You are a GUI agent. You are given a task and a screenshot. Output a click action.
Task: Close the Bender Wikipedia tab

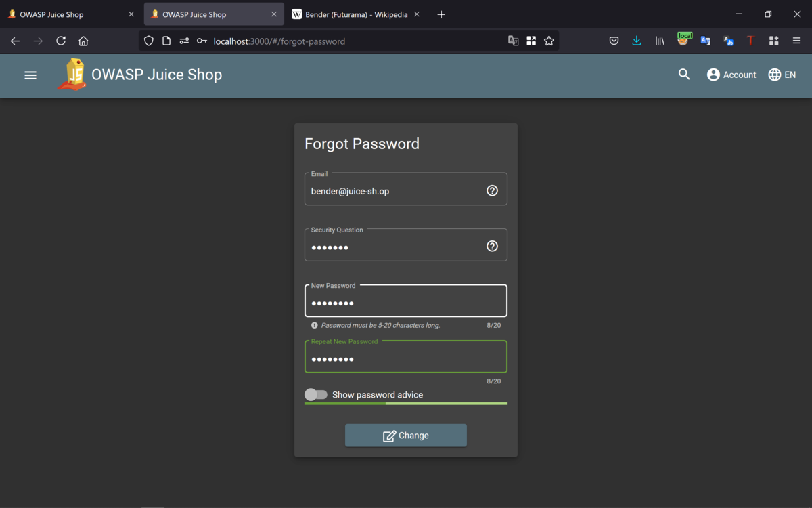point(416,14)
